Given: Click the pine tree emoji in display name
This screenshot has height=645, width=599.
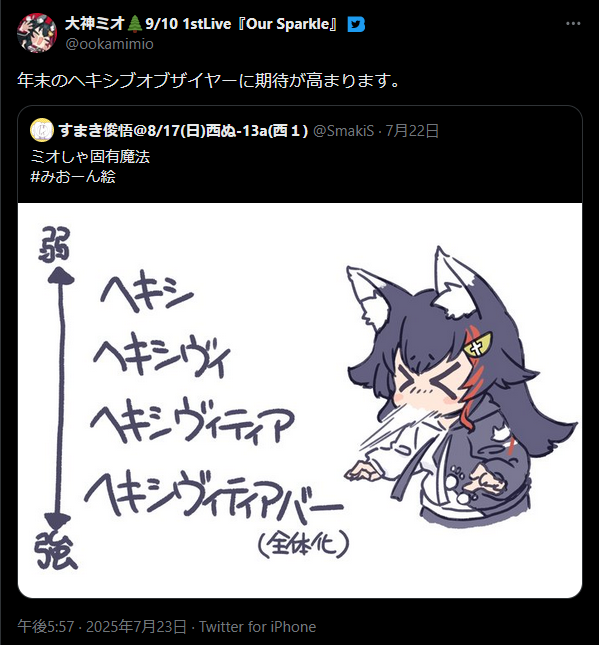Looking at the screenshot, I should point(135,24).
